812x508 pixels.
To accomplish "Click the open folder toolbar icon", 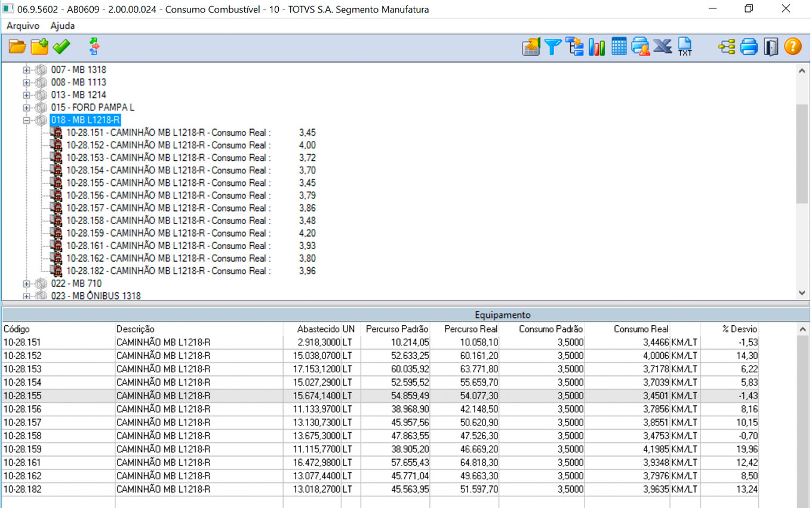I will pyautogui.click(x=17, y=47).
